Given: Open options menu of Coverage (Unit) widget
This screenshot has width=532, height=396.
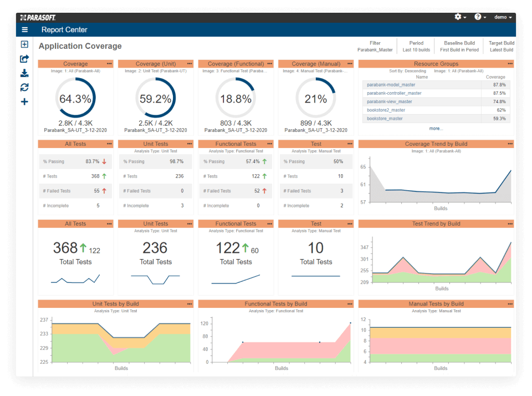Looking at the screenshot, I should click(190, 64).
